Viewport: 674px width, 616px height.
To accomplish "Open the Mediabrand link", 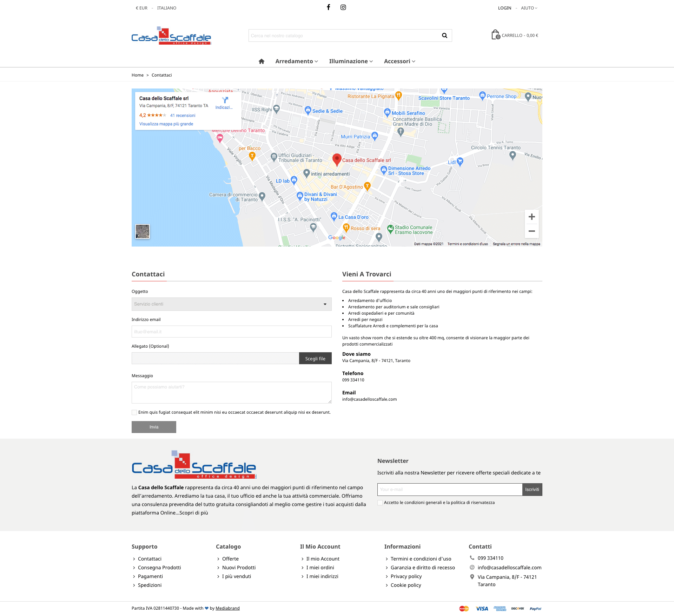I will pos(227,608).
